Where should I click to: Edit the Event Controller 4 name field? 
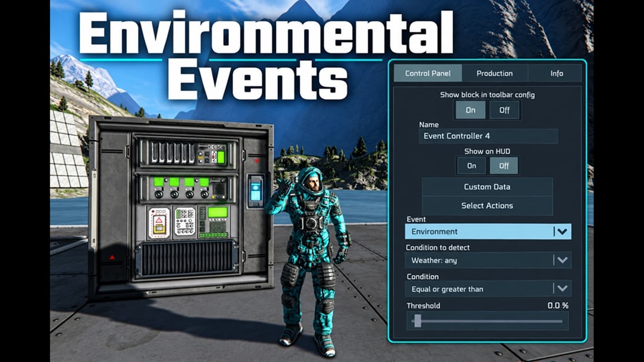click(x=488, y=136)
